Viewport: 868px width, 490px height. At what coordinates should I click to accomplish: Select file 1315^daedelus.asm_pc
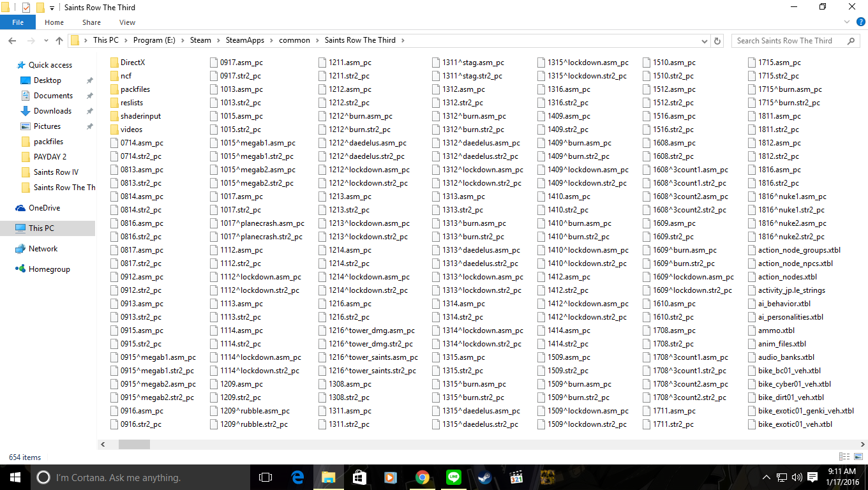tap(475, 411)
